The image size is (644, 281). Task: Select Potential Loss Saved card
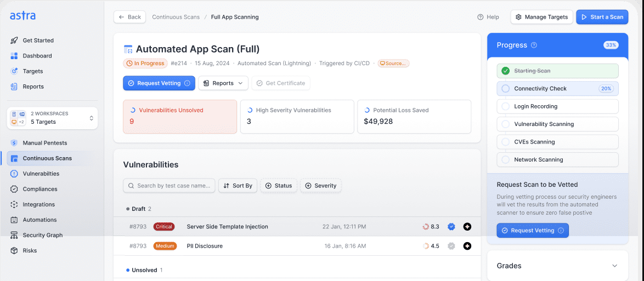coord(414,117)
